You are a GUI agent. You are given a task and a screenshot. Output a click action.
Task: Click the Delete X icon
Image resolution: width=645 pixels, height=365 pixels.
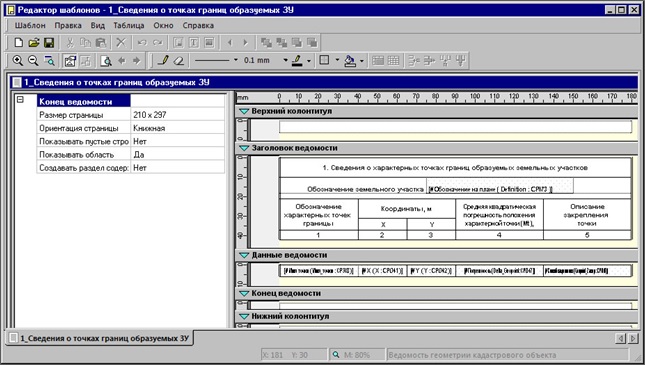tap(121, 42)
